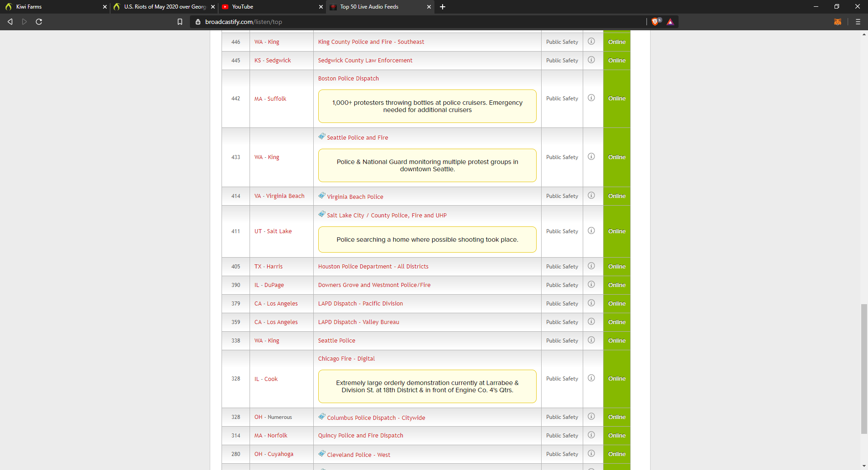Close the Top 50 Live Audio Feeds tab
The image size is (868, 470).
429,7
